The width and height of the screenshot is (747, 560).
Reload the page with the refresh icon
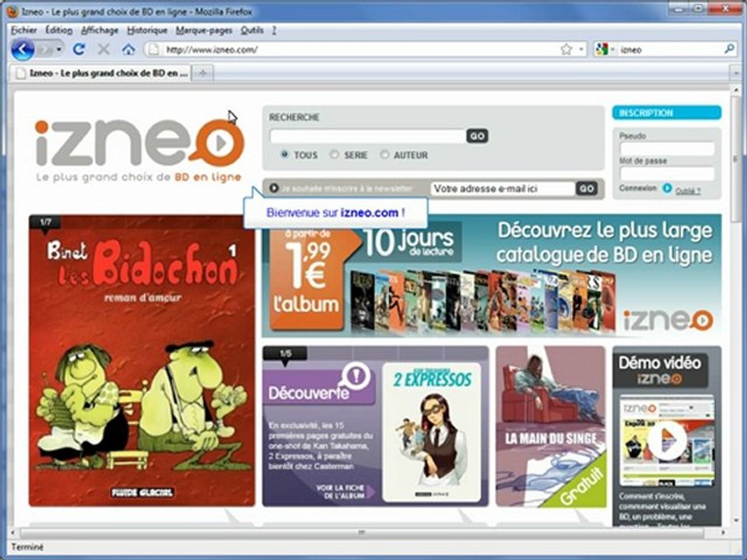79,49
